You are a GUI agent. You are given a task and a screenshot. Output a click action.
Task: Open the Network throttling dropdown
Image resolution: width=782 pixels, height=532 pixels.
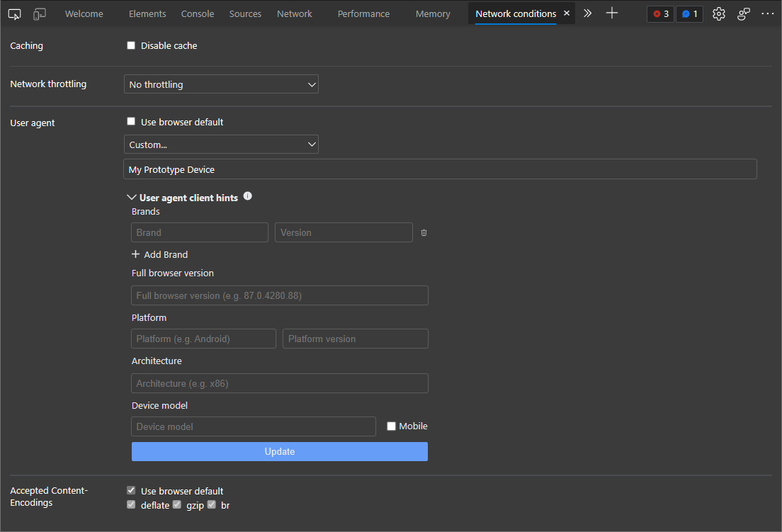pyautogui.click(x=221, y=84)
